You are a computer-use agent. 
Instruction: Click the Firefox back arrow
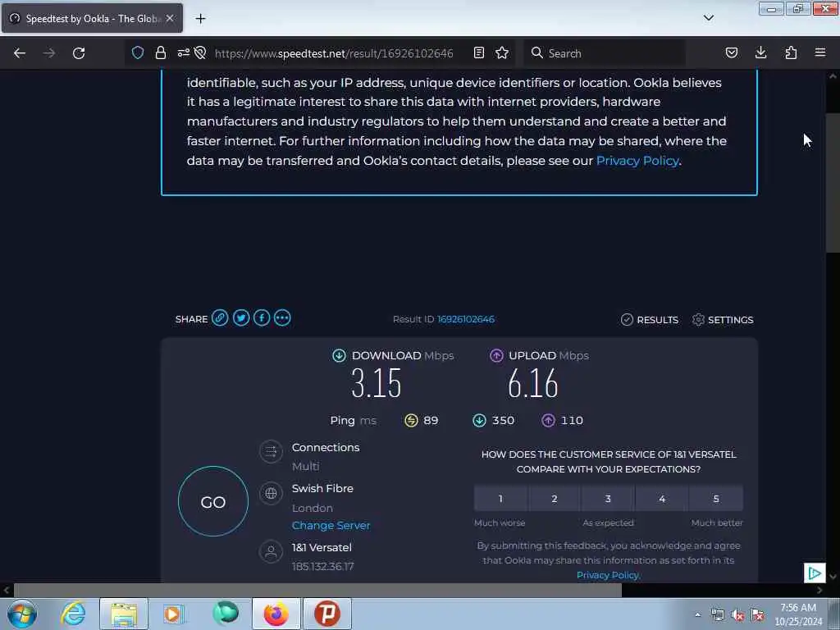click(x=20, y=53)
